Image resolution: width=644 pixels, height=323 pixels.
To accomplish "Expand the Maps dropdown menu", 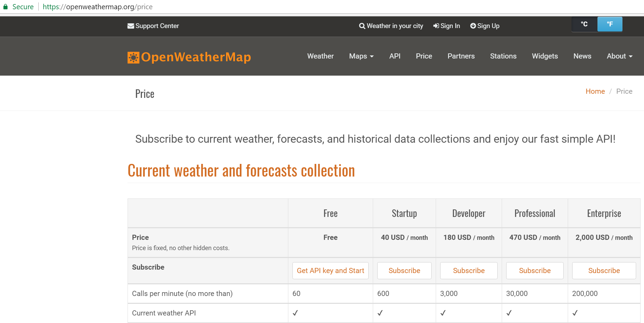I will coord(362,56).
